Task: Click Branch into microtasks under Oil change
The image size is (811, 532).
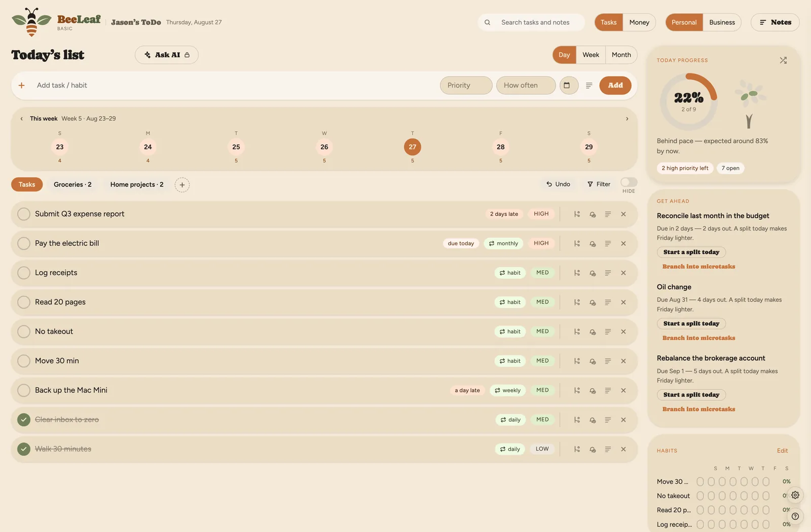Action: 698,338
